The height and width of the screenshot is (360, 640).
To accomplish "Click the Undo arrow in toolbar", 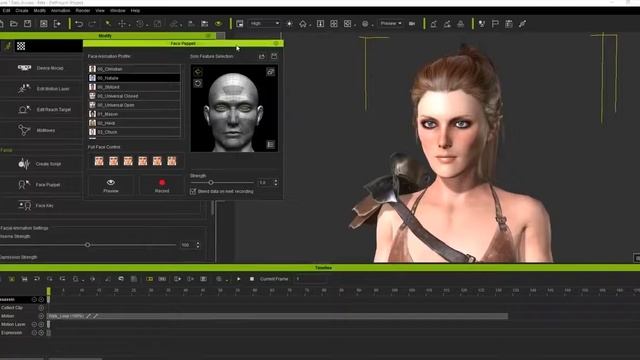I will coord(79,24).
